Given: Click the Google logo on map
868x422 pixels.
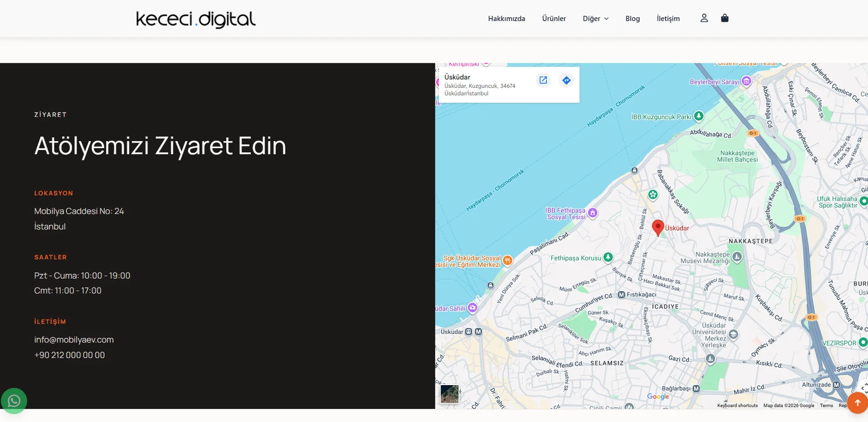Looking at the screenshot, I should [658, 397].
